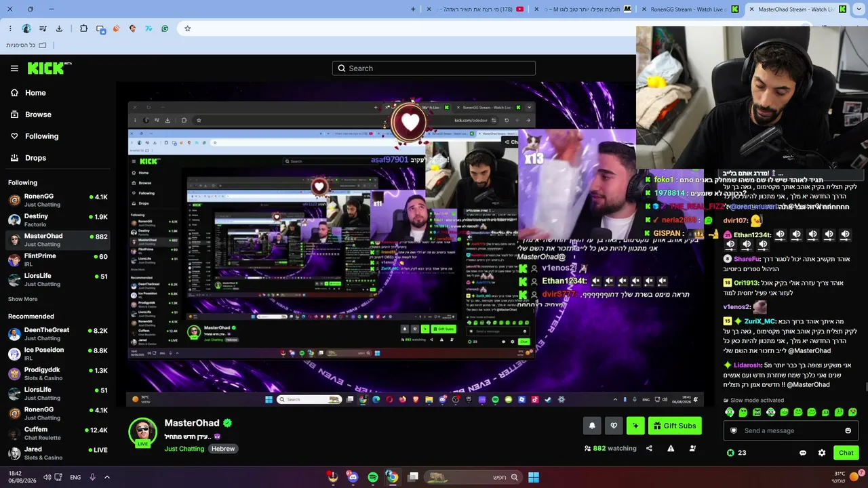Open a new browser tab
This screenshot has height=488, width=868.
click(414, 9)
